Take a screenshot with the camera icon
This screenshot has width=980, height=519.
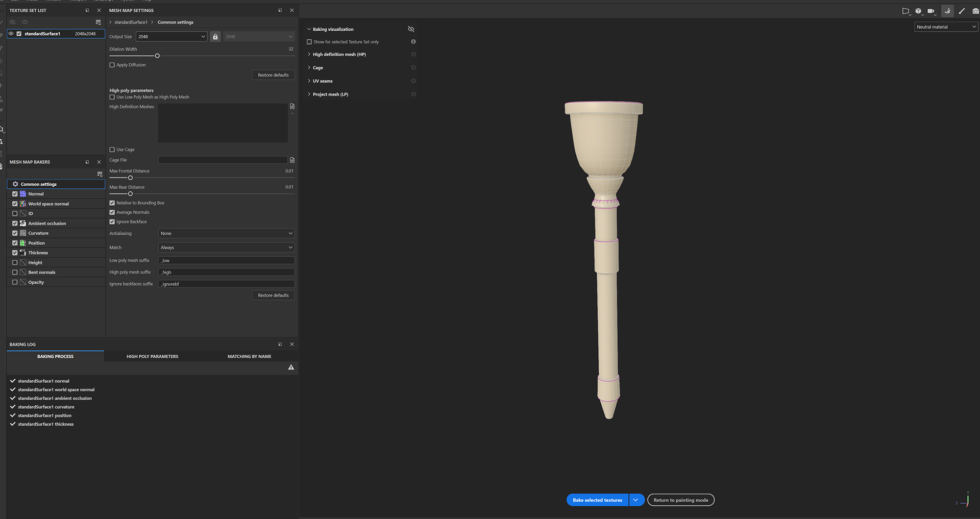pos(975,11)
